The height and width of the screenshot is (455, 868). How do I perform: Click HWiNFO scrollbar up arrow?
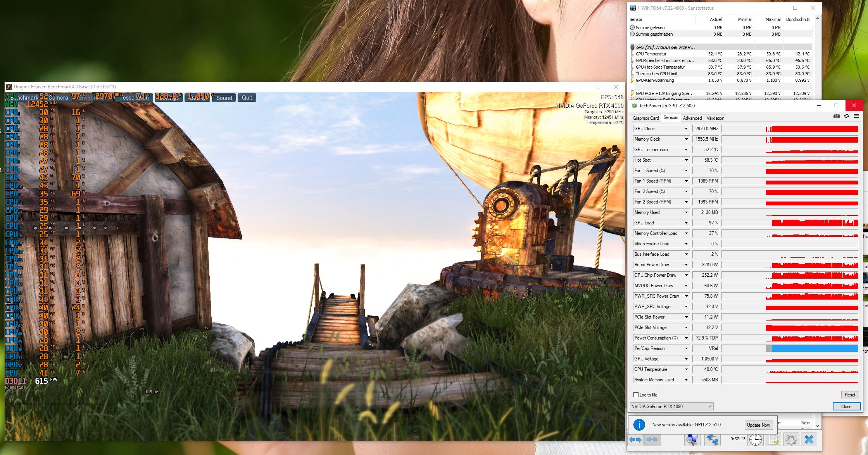[818, 19]
